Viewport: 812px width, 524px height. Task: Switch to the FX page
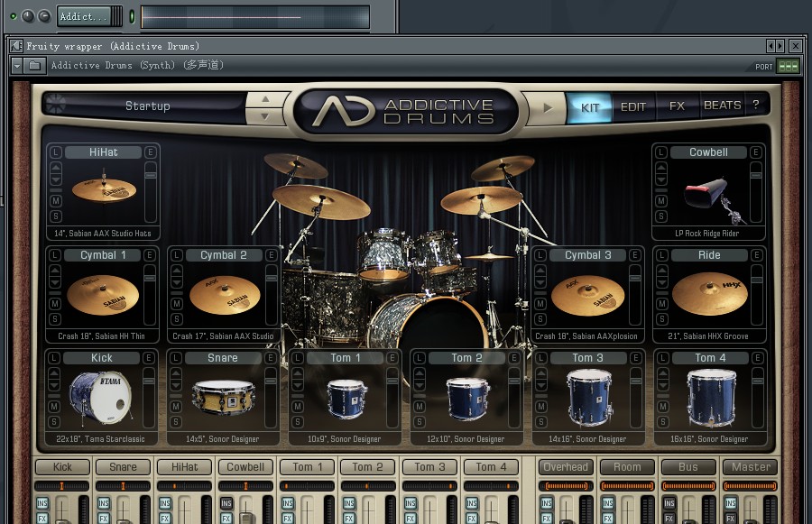tap(677, 106)
